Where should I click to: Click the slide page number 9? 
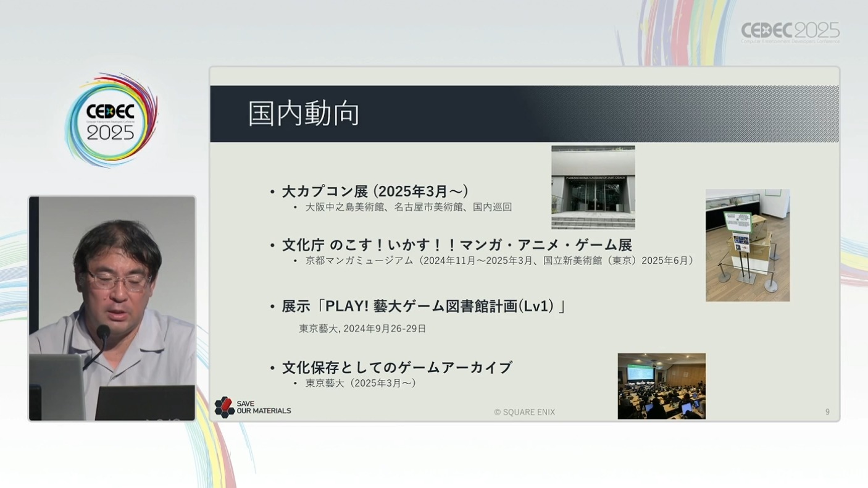(827, 412)
